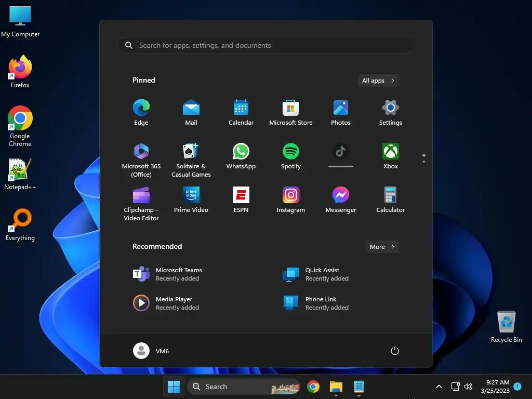Show More recommended items
Screen dimensions: 532x399
[x=382, y=247]
